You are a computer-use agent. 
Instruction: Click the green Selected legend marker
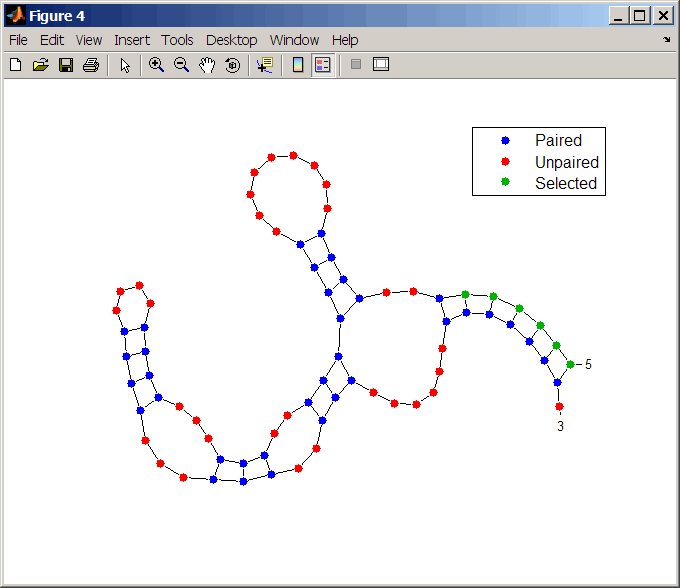[x=505, y=182]
